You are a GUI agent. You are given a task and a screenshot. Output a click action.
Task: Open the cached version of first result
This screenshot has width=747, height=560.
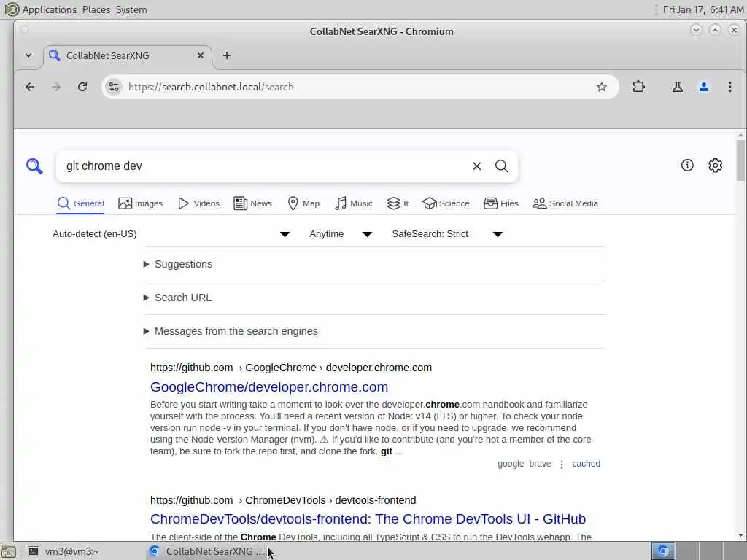pos(586,464)
